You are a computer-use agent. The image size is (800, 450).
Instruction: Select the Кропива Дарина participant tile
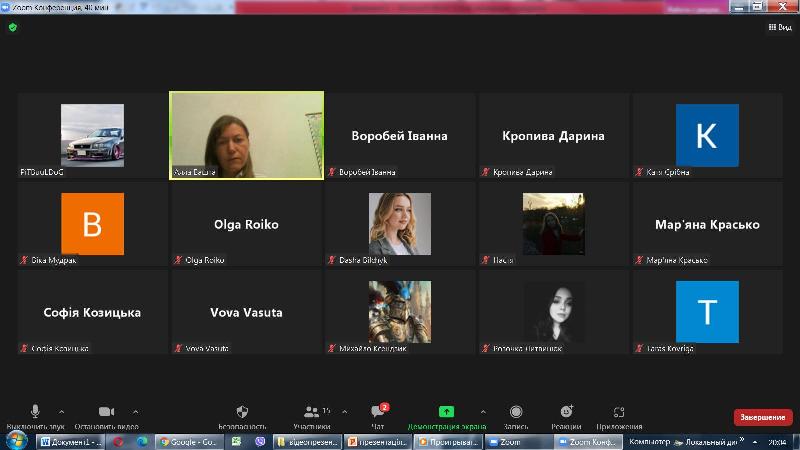point(554,135)
